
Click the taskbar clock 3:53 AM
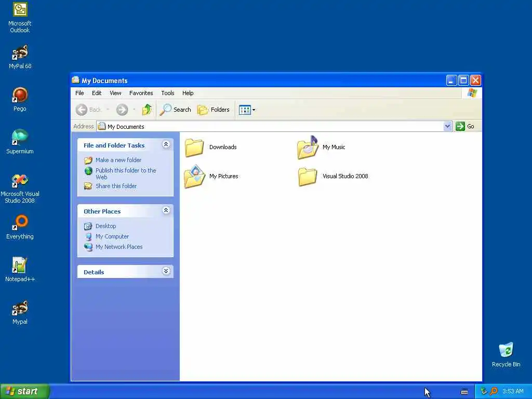(x=513, y=392)
